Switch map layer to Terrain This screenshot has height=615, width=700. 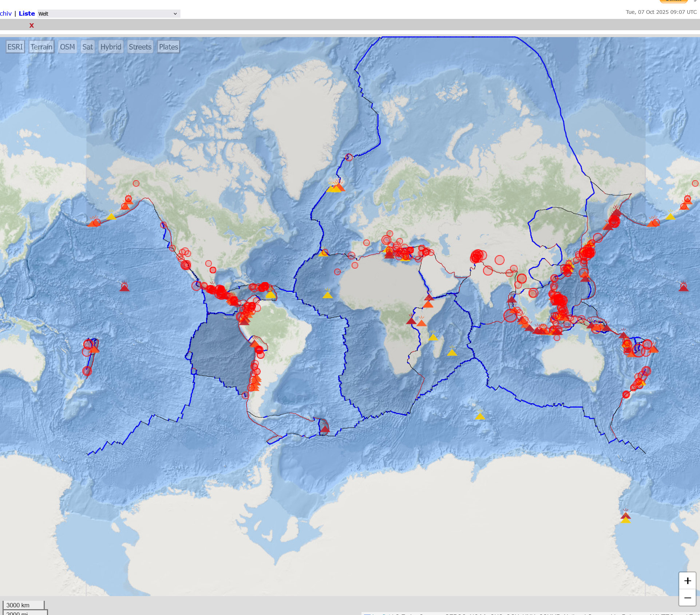(41, 47)
